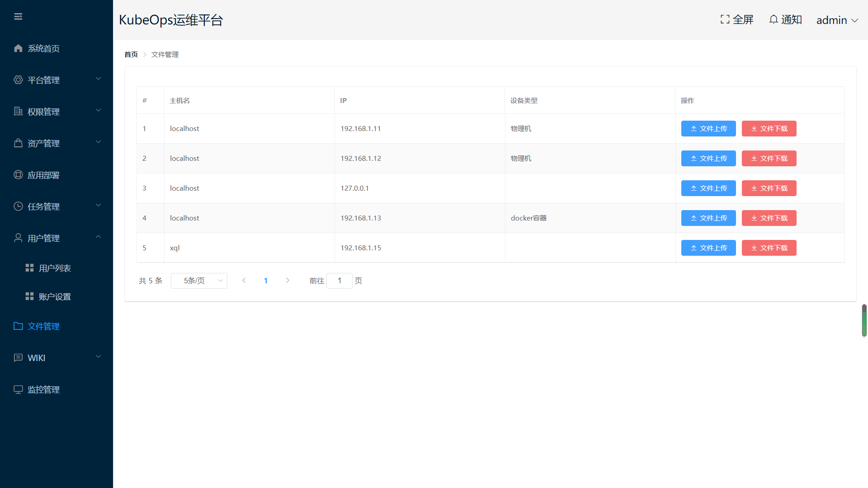868x488 pixels.
Task: Click the home icon beside 系统首页
Action: [18, 48]
